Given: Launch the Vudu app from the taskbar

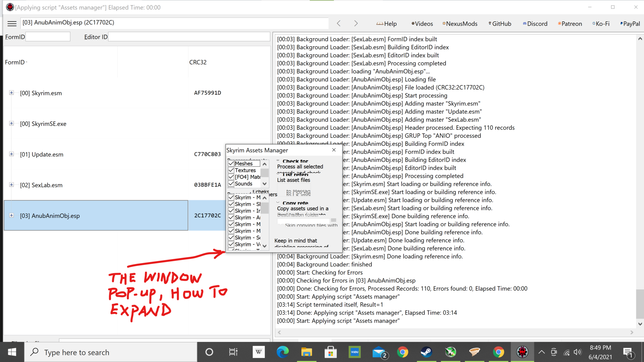Looking at the screenshot, I should (x=355, y=352).
